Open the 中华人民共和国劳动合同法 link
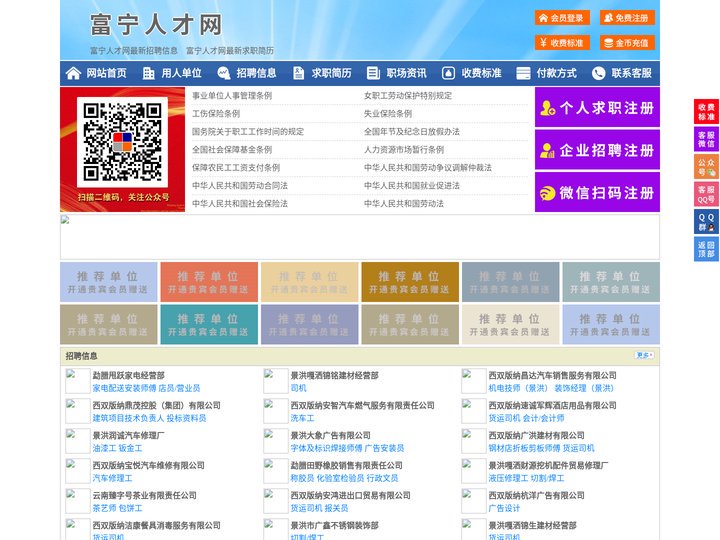Viewport: 720px width, 540px height. [x=240, y=186]
